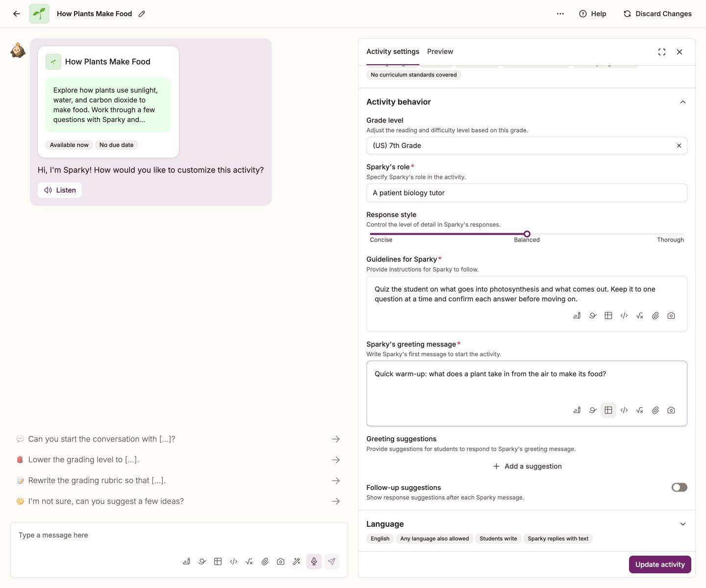The height and width of the screenshot is (588, 706).
Task: Open the three-dot more options menu
Action: 560,14
